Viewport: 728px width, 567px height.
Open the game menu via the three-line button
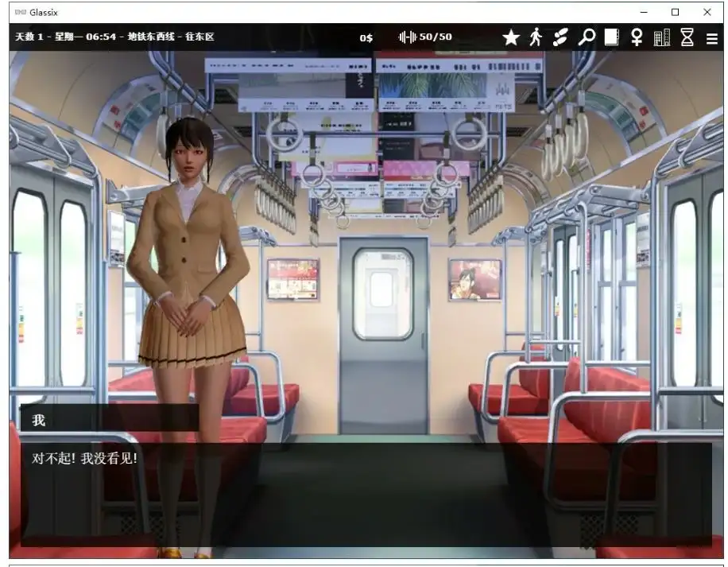(x=711, y=37)
